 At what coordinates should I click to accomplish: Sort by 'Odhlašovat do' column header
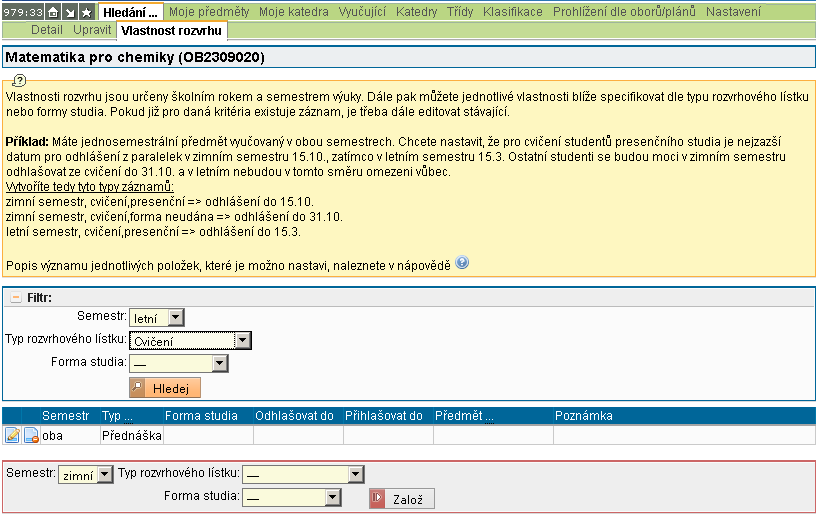pyautogui.click(x=294, y=415)
